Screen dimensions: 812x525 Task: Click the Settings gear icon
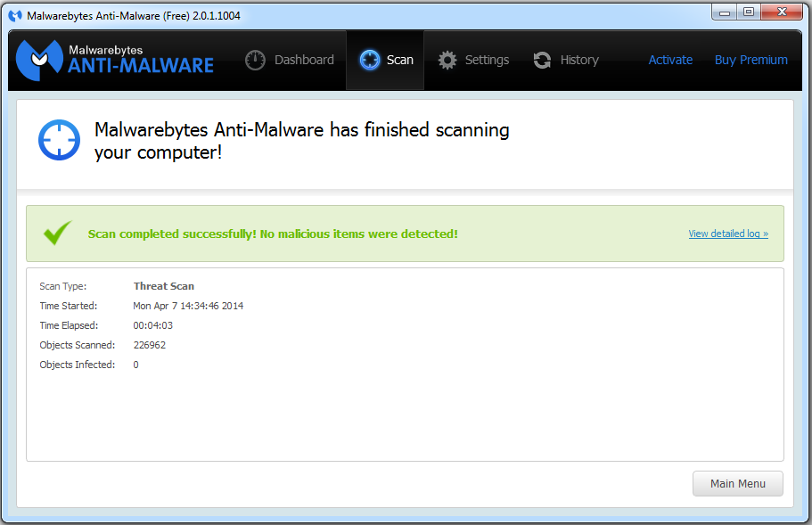coord(447,61)
